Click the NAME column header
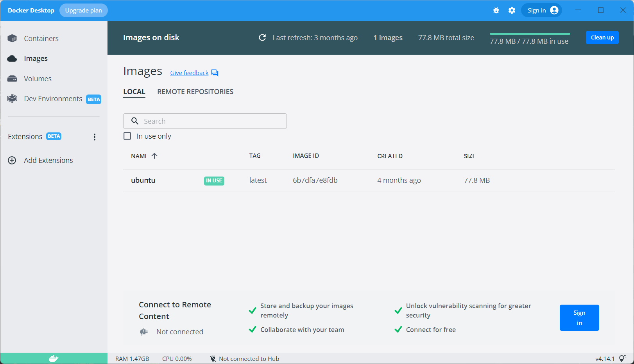634x364 pixels. click(140, 156)
